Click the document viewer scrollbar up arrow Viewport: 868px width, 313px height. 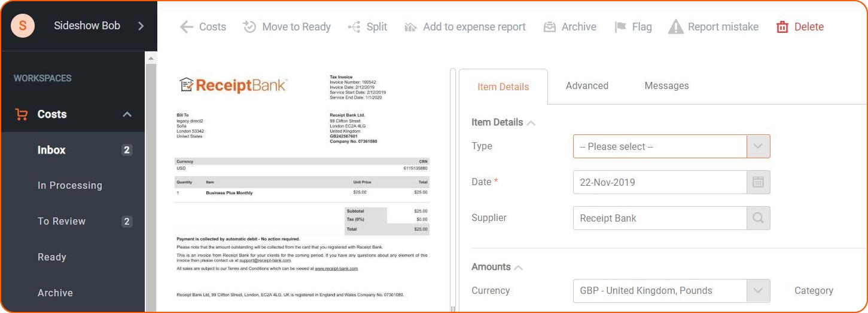151,58
